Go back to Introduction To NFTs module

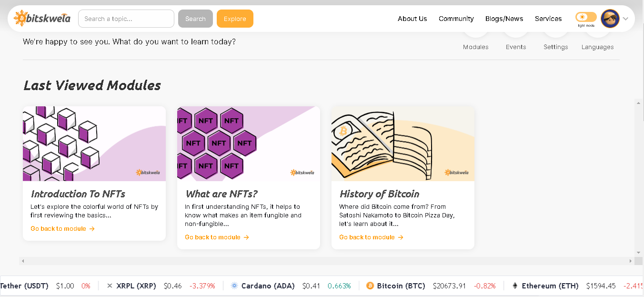[62, 228]
